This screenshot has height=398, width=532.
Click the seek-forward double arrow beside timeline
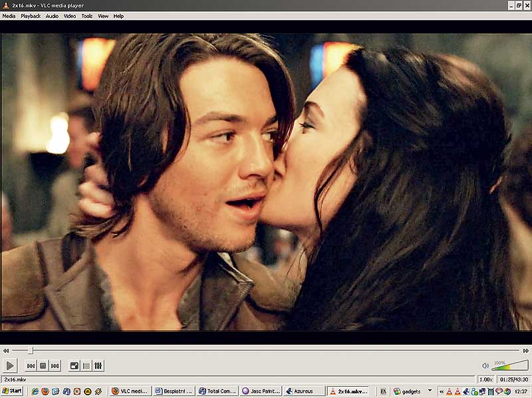click(526, 351)
